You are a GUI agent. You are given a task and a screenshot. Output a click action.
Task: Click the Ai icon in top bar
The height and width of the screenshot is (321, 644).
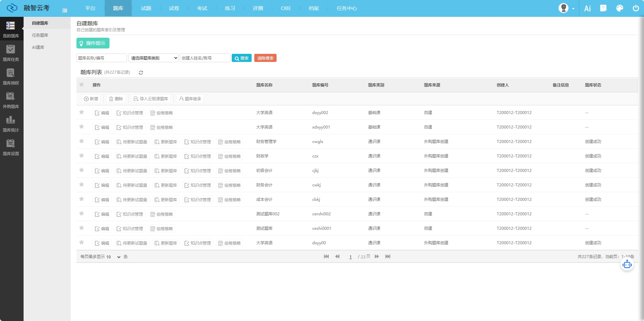coord(587,8)
